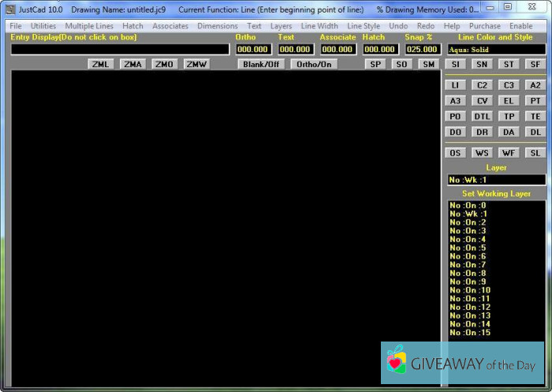Choose the LI line tool button
The height and width of the screenshot is (392, 552).
tap(456, 85)
